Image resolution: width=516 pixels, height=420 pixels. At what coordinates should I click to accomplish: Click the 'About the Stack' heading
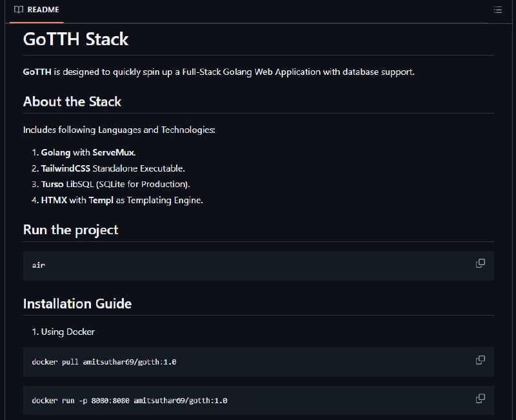point(72,101)
